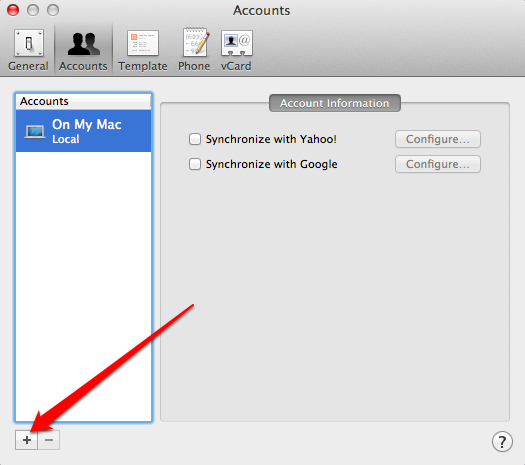Enable Synchronize with Google checkbox
This screenshot has height=465, width=525.
point(195,164)
